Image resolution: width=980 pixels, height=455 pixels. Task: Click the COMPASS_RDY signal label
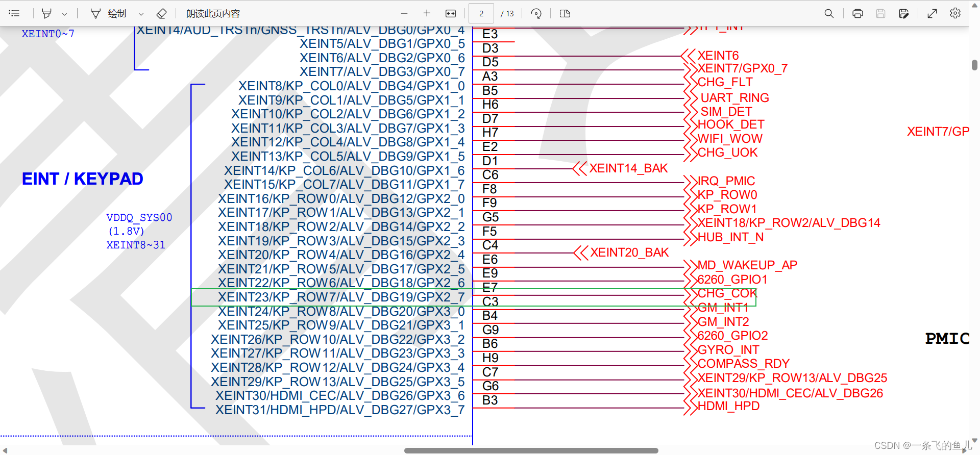click(x=744, y=364)
